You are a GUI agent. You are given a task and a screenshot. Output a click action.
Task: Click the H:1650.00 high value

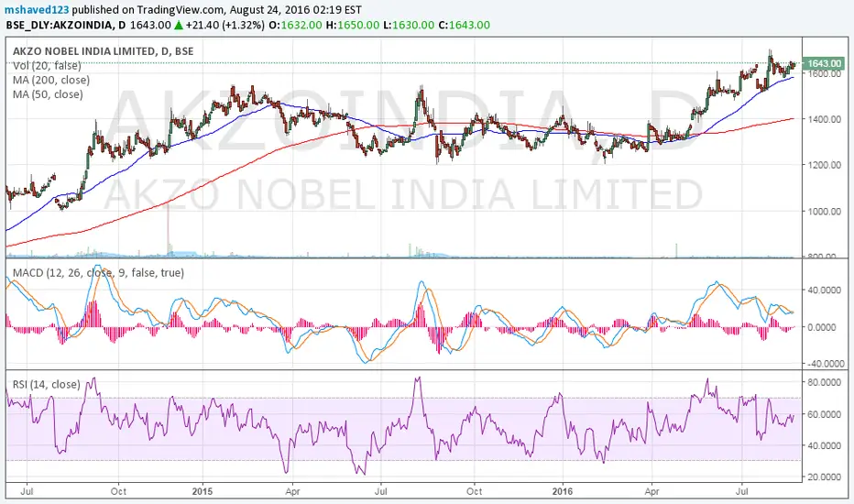tap(353, 25)
